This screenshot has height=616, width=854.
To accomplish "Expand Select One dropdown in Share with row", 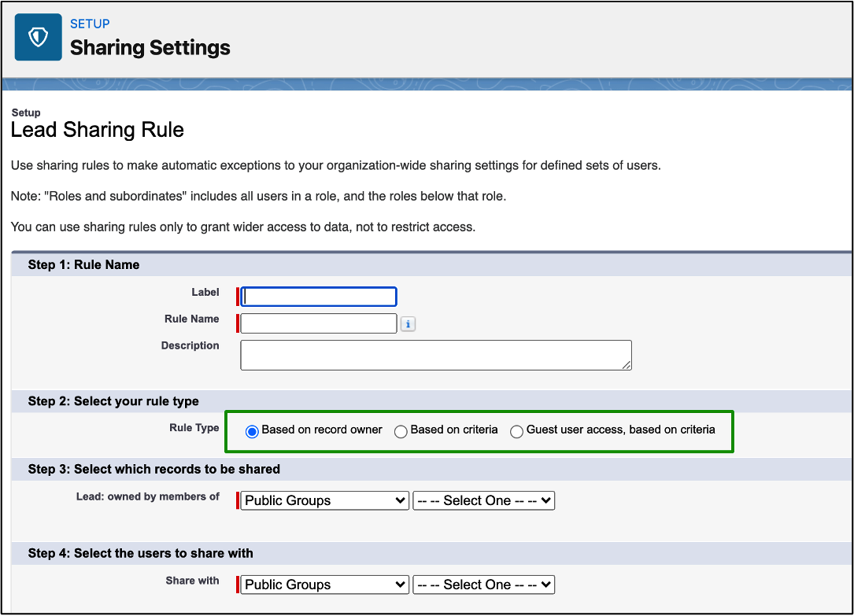I will point(483,585).
